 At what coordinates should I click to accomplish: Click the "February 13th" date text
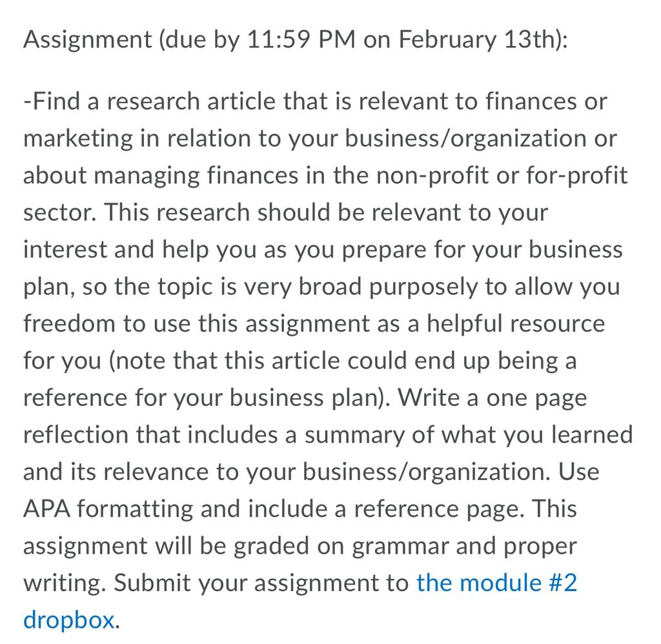480,41
